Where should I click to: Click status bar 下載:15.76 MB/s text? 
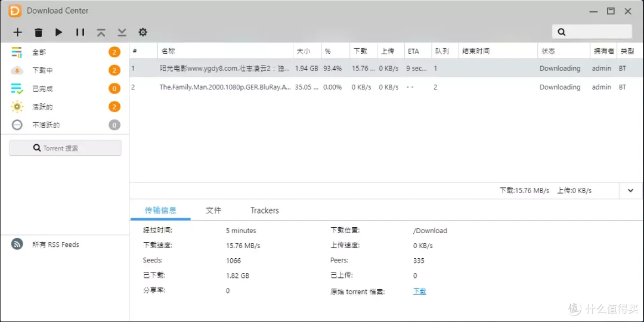pyautogui.click(x=525, y=191)
